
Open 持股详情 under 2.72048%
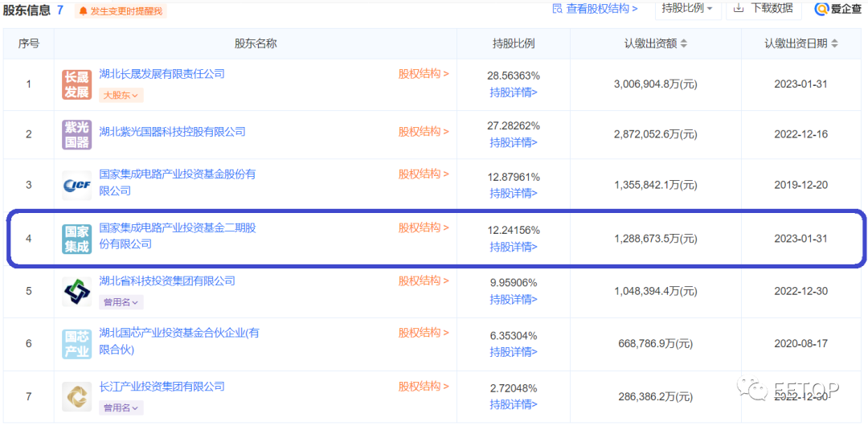click(x=513, y=405)
